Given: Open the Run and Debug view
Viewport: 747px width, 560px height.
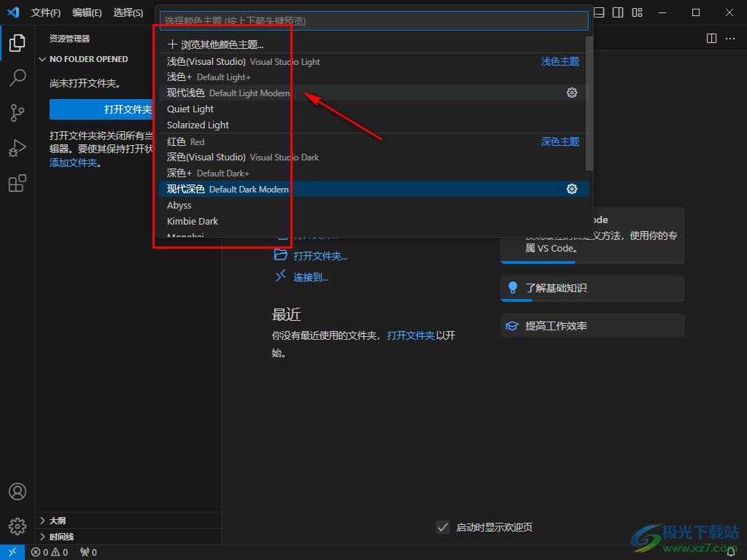Looking at the screenshot, I should tap(18, 148).
